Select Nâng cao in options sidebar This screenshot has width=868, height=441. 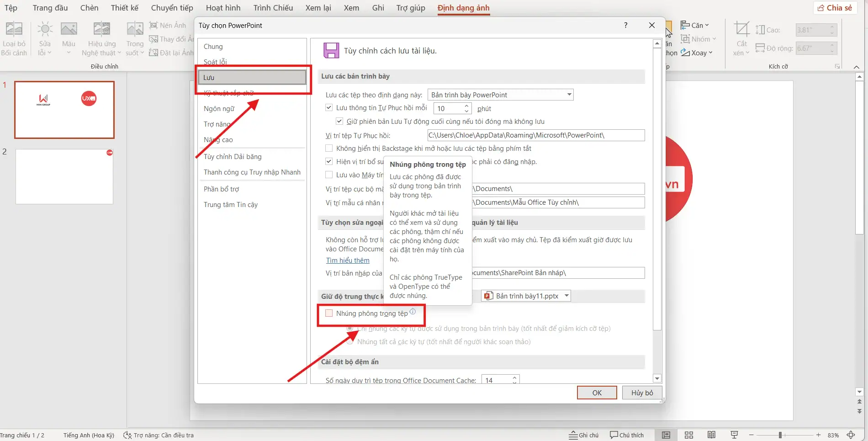pyautogui.click(x=218, y=140)
